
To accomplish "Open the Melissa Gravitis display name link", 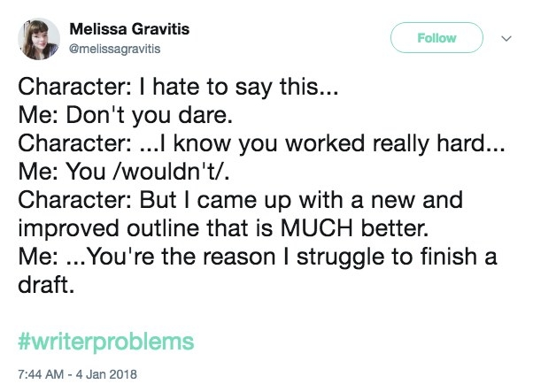I will point(129,29).
